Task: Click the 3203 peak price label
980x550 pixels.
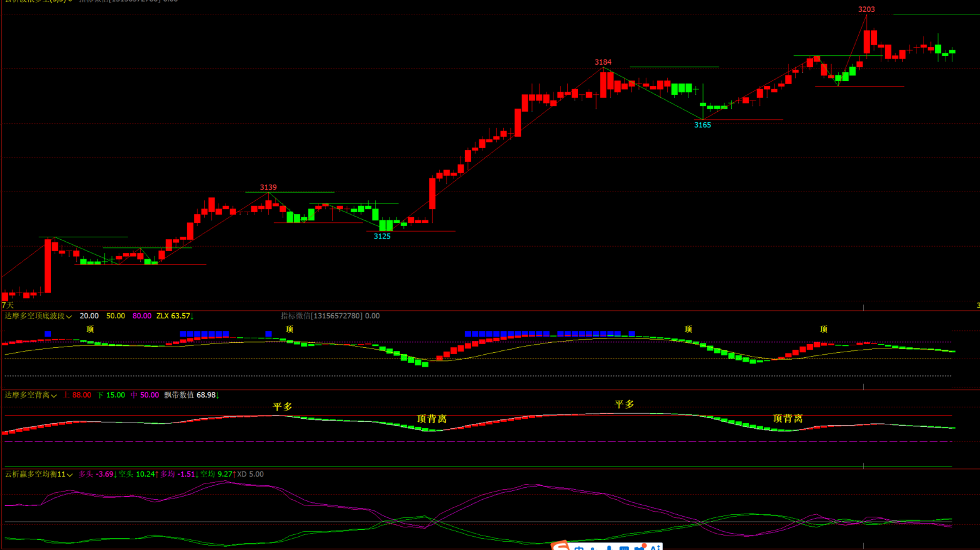Action: pyautogui.click(x=866, y=9)
